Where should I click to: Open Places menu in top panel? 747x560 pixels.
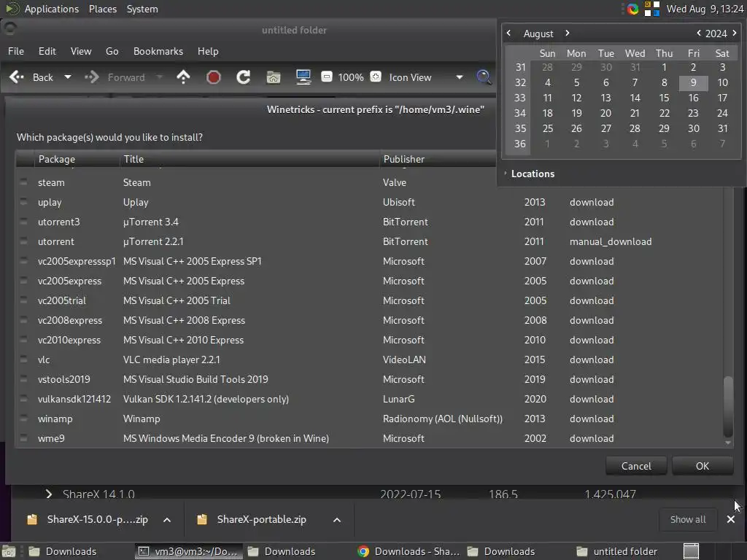pyautogui.click(x=102, y=9)
